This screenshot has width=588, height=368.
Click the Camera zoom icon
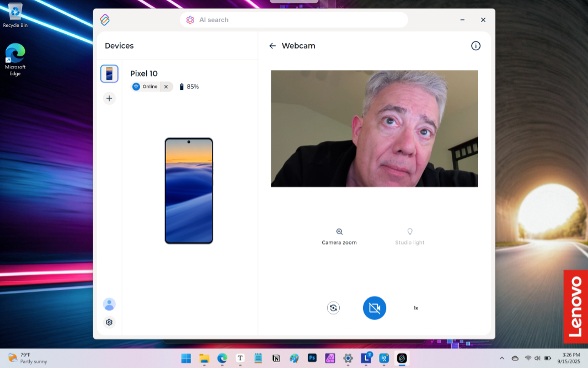[x=339, y=232]
